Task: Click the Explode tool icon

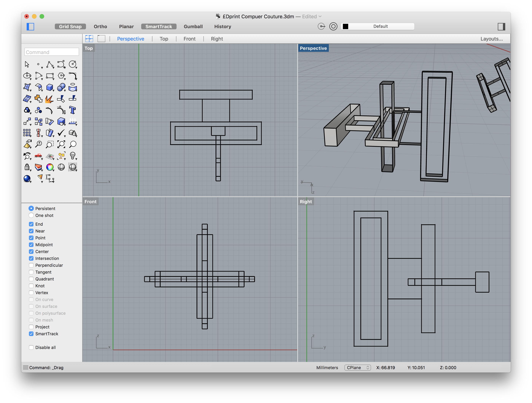Action: [50, 99]
